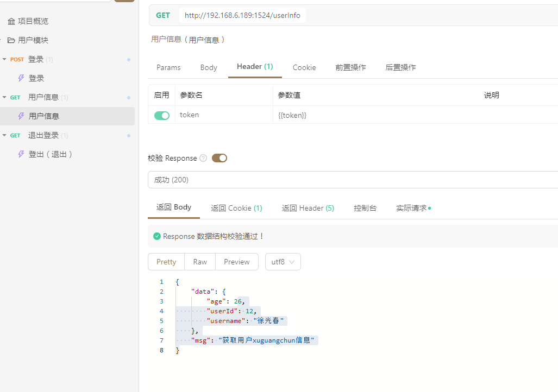The height and width of the screenshot is (392, 558).
Task: Select the Pretty view button
Action: coord(166,262)
